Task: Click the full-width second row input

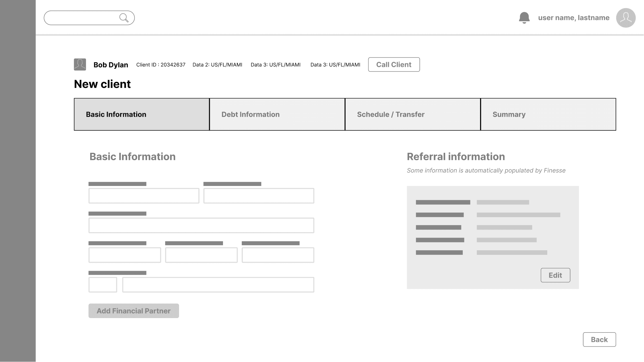Action: tap(201, 226)
